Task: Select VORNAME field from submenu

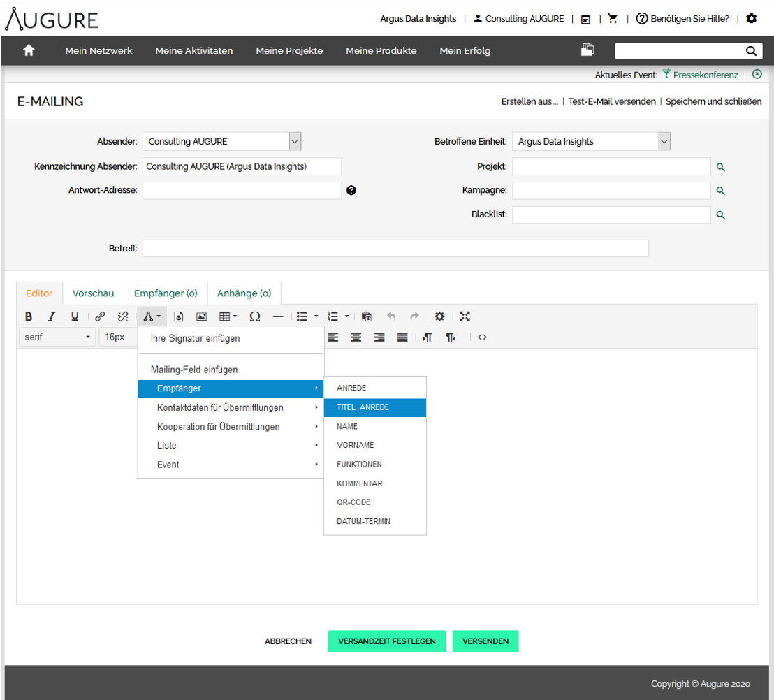Action: tap(375, 445)
